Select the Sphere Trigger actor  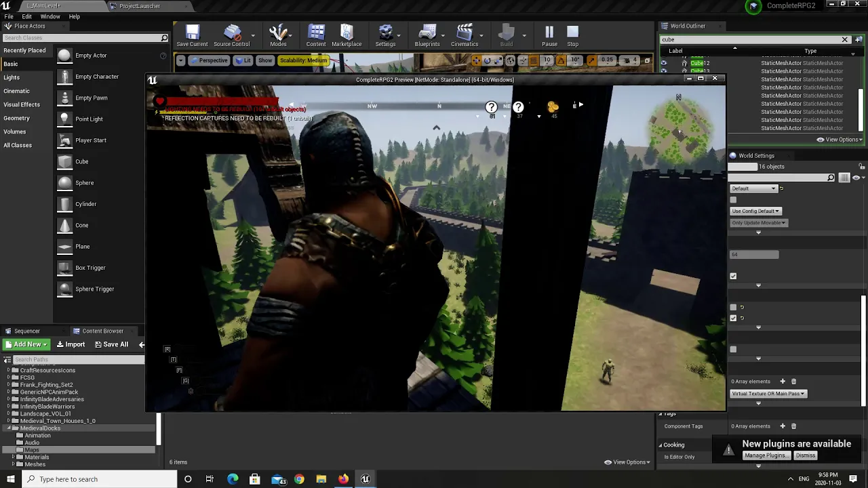(94, 289)
